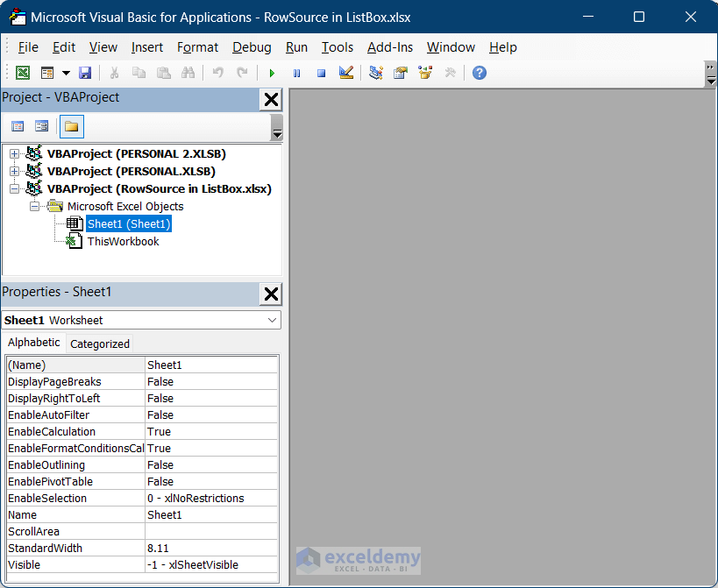Select VBAProject (PERSONAL 2.XLSB) project
The image size is (718, 588).
(137, 153)
